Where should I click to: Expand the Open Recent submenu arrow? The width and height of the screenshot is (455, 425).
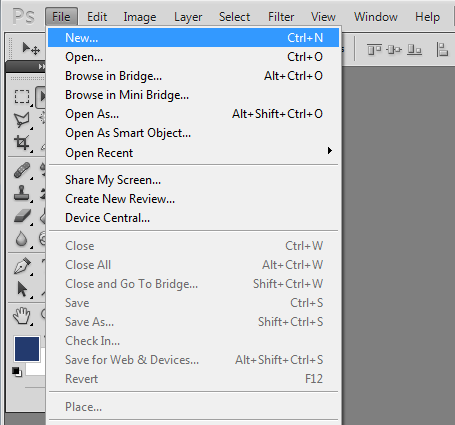(x=330, y=151)
